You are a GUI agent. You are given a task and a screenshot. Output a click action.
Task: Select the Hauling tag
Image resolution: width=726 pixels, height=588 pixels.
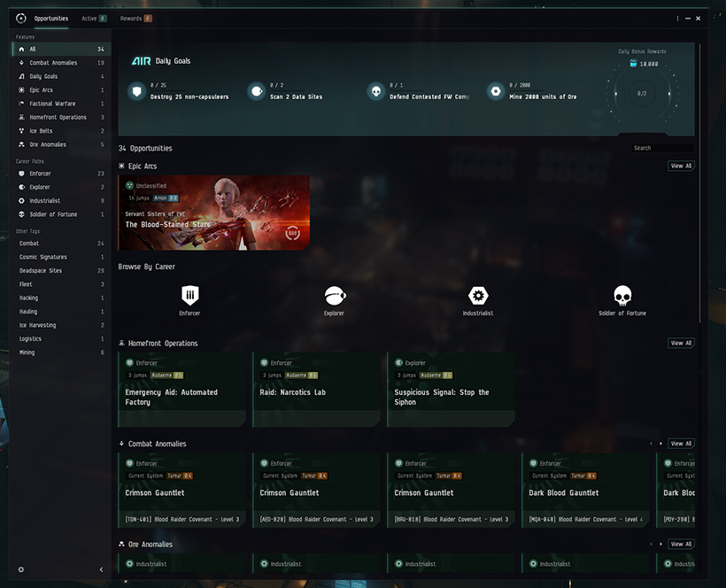pyautogui.click(x=62, y=312)
